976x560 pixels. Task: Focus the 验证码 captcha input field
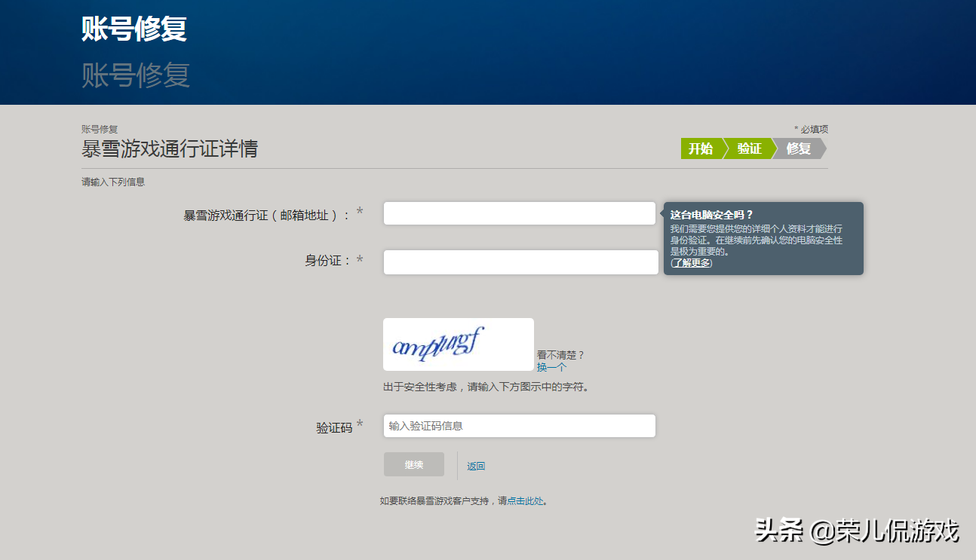(x=520, y=426)
